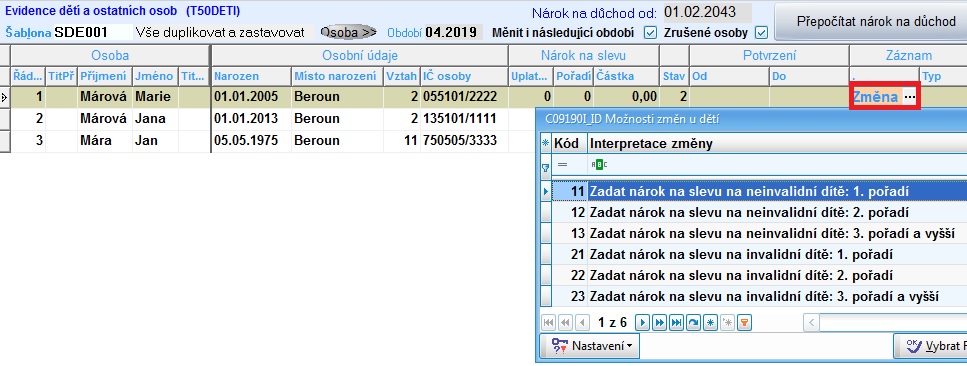Click IČ osoby 135101/1111
Viewport: 967px width, 366px height.
(464, 119)
